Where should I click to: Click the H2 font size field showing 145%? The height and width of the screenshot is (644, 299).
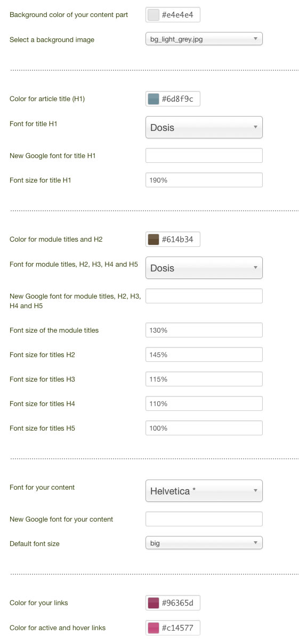(x=204, y=354)
